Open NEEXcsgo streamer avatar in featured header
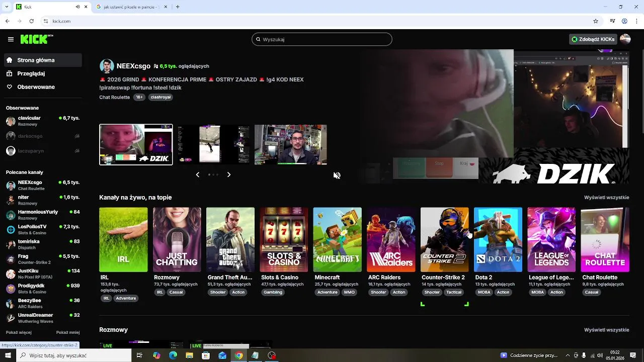 coord(107,66)
